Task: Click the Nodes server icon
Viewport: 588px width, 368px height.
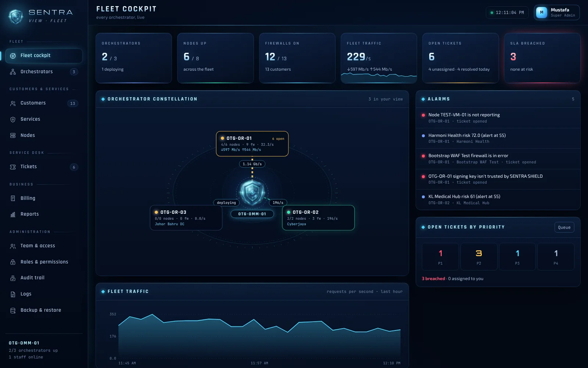Action: click(x=13, y=135)
